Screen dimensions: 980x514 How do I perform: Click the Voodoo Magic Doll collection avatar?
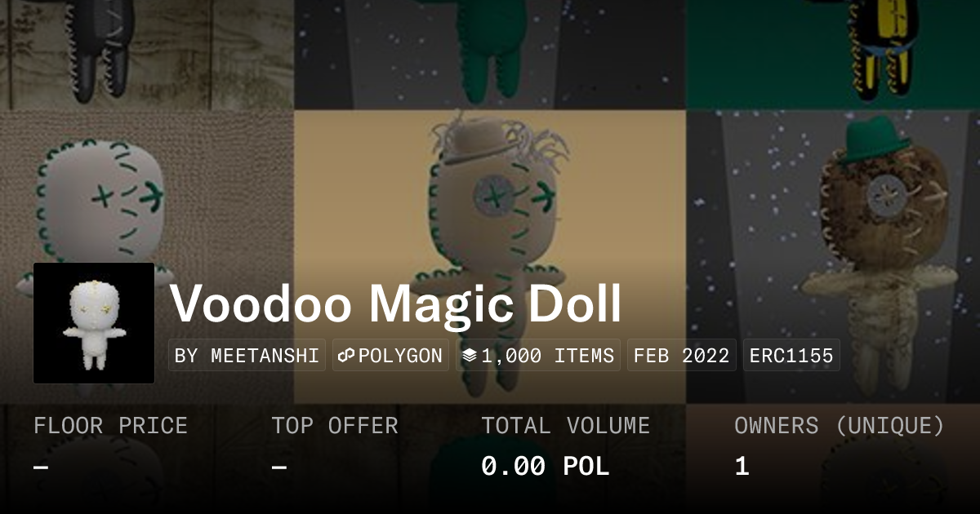(x=94, y=323)
